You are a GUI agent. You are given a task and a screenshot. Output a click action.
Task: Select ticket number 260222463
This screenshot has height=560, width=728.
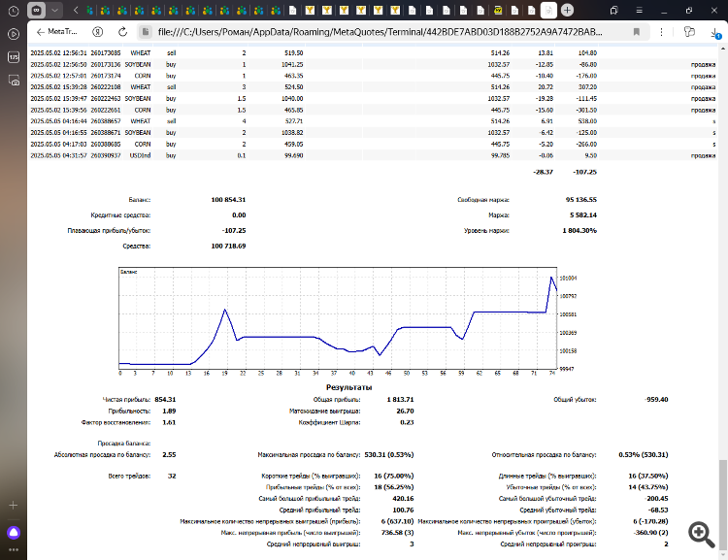[x=106, y=98]
